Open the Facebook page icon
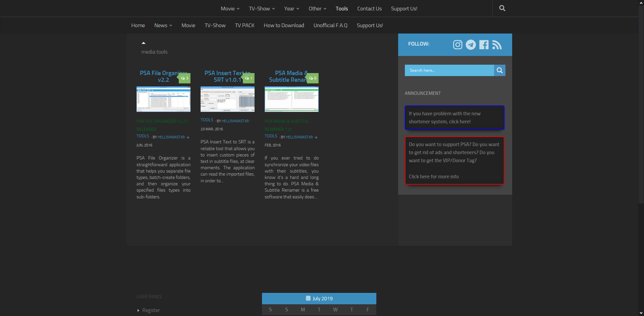 pyautogui.click(x=484, y=45)
